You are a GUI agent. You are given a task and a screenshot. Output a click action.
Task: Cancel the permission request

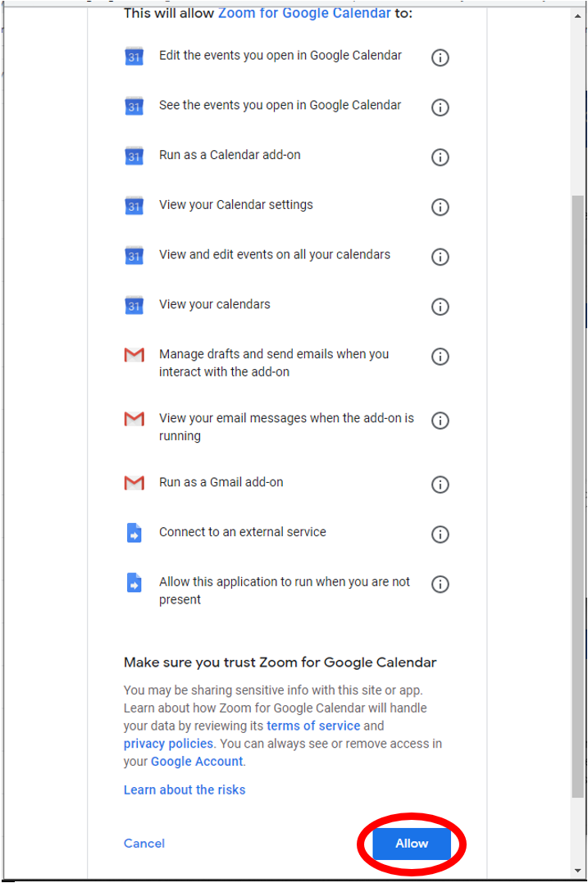click(144, 843)
